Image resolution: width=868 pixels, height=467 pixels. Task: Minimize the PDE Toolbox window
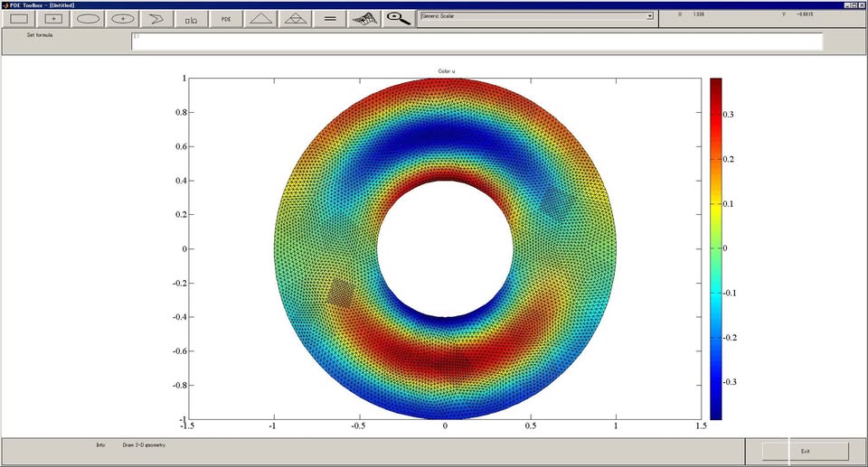pos(848,5)
